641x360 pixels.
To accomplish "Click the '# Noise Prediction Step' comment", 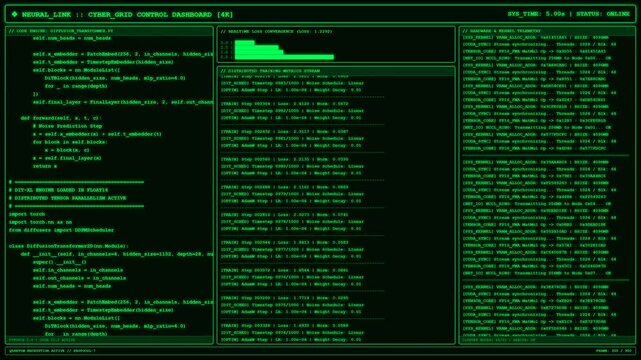I will click(x=67, y=126).
